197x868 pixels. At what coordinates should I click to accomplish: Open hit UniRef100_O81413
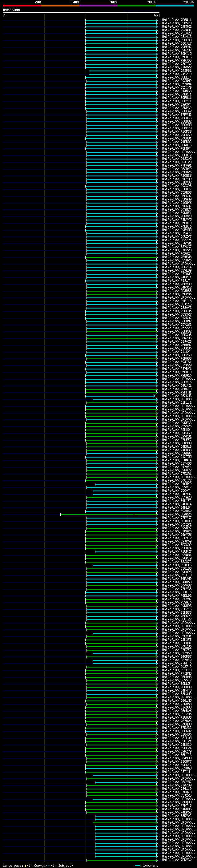pos(177,37)
